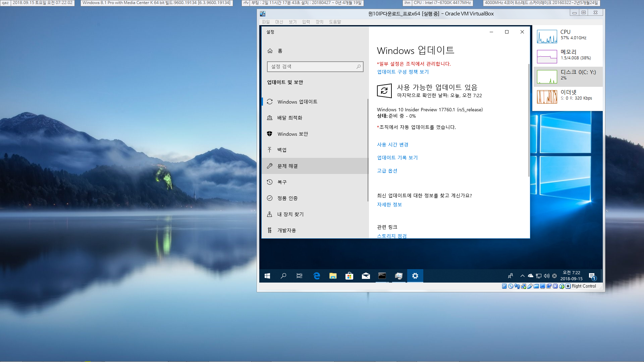Viewport: 644px width, 362px height.
Task: Open 배달 최적화 sidebar entry
Action: click(x=315, y=118)
